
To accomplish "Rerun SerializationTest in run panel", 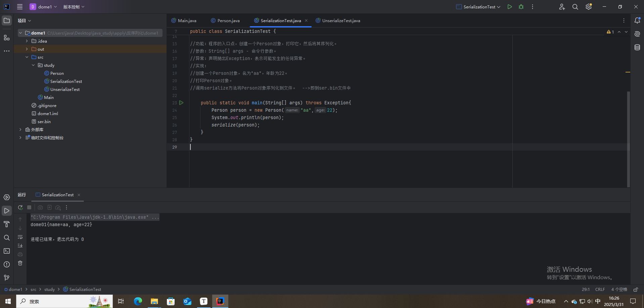I will (x=20, y=207).
